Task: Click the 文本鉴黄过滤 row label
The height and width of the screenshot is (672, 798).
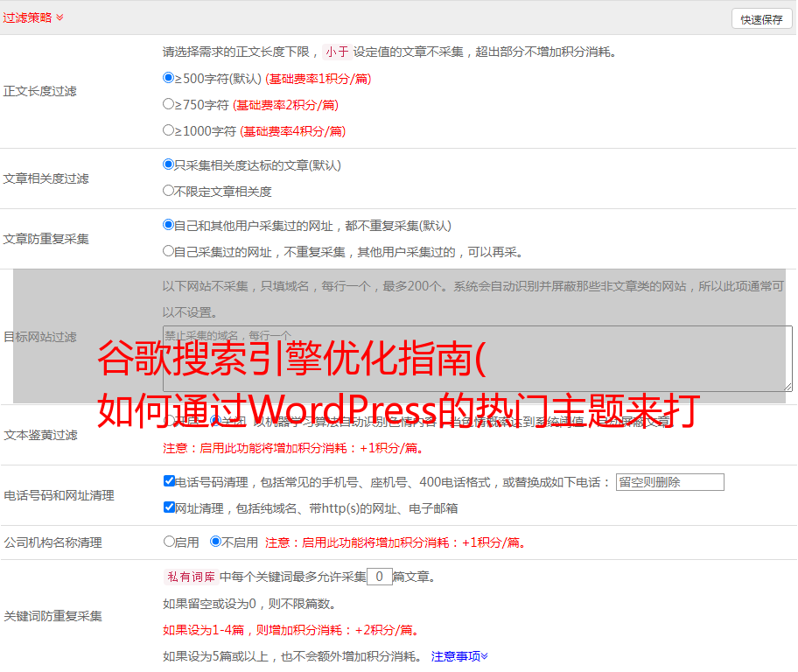Action: click(40, 435)
